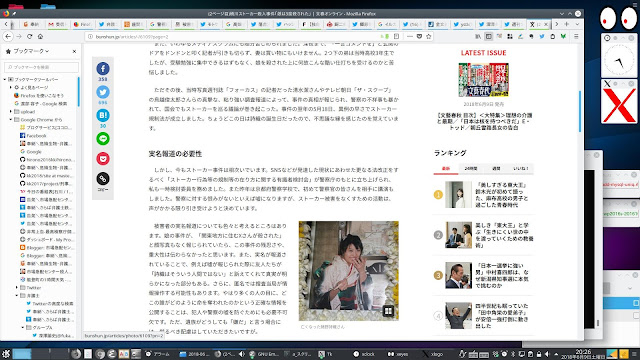Click the LATEST ISSUE magazine cover

point(483,80)
